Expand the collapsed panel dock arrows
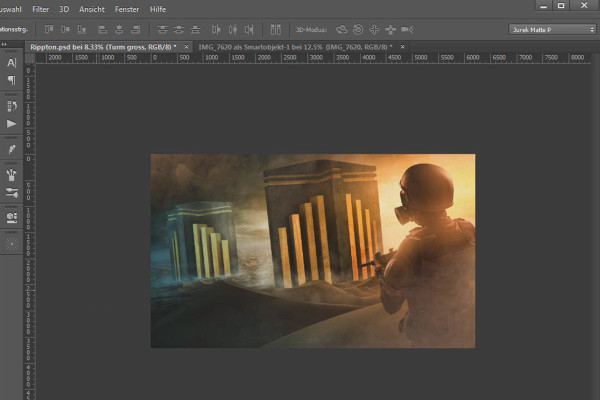 pyautogui.click(x=4, y=44)
